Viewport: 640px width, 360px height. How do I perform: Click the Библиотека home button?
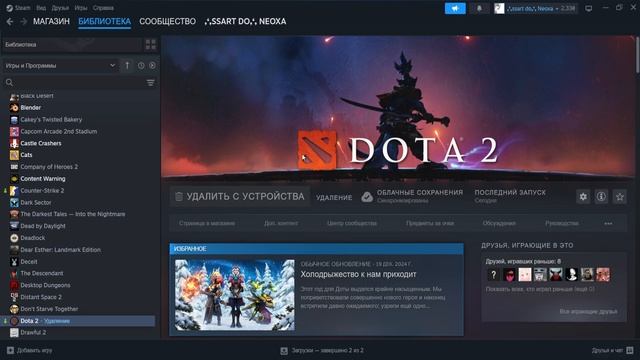click(72, 44)
